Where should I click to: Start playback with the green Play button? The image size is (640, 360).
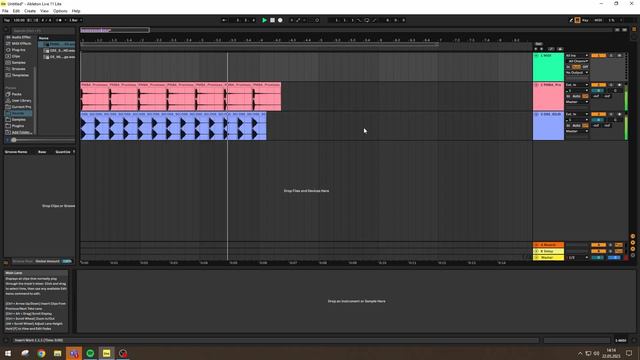click(264, 20)
